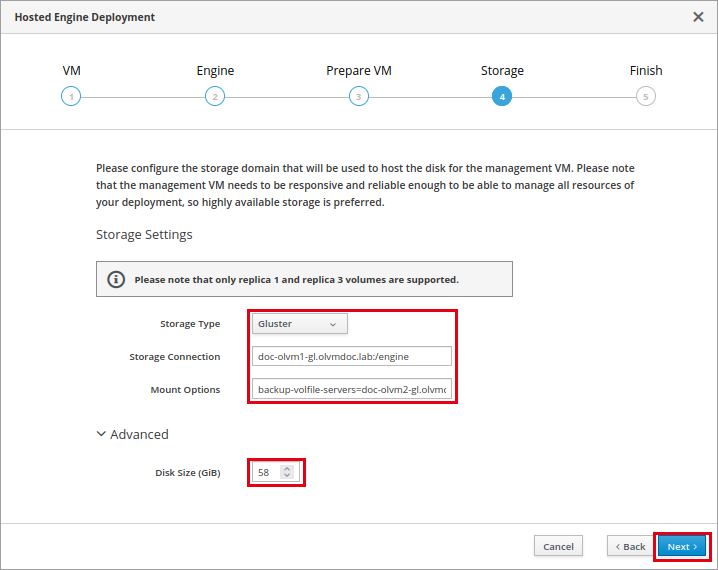Image resolution: width=718 pixels, height=570 pixels.
Task: Click the Back button
Action: click(x=631, y=546)
